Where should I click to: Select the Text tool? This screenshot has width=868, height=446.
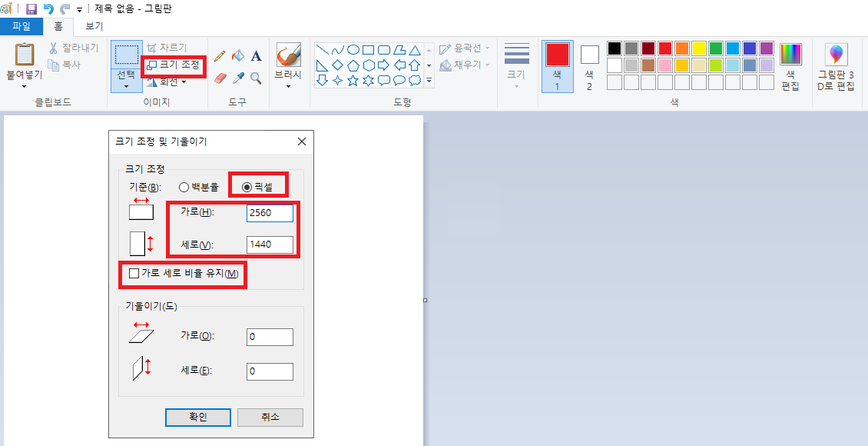257,55
